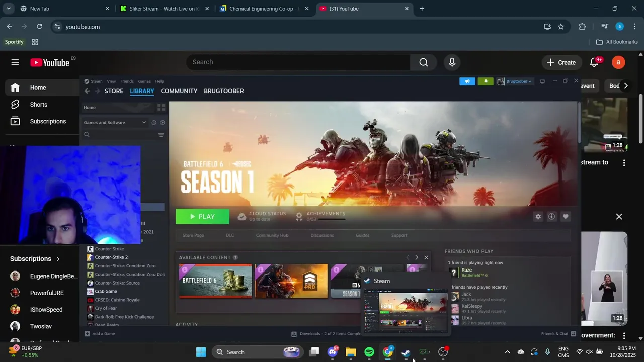This screenshot has height=362, width=644.
Task: Click the Windows Start button
Action: 201,352
